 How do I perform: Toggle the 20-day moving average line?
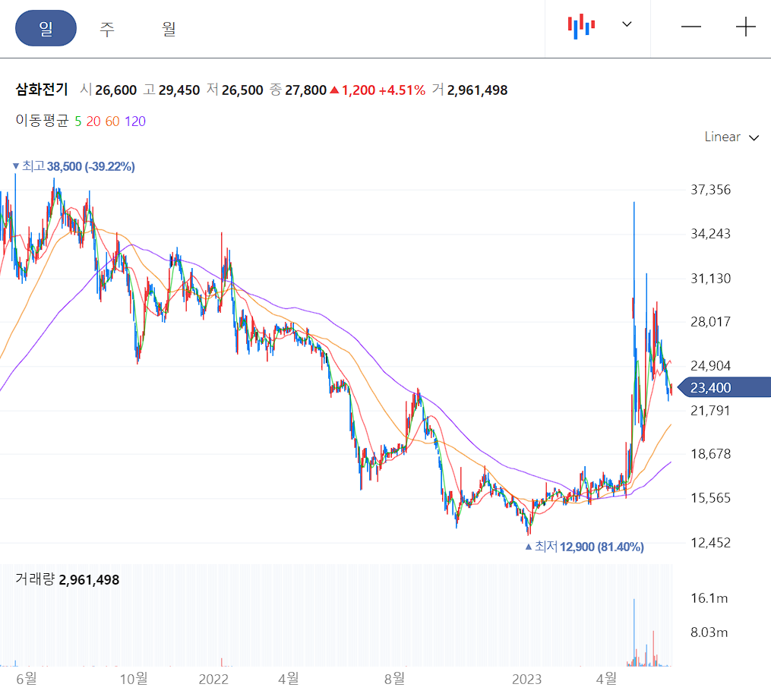93,120
